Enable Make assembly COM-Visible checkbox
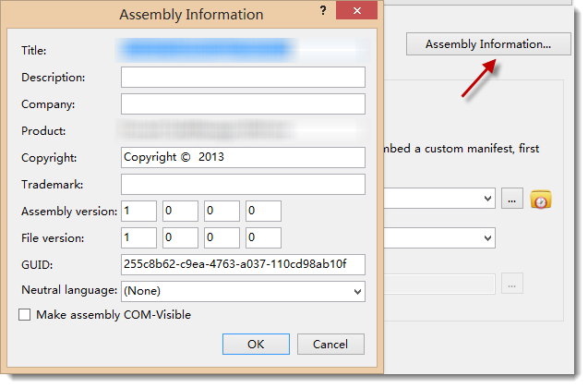The height and width of the screenshot is (388, 588). (25, 314)
